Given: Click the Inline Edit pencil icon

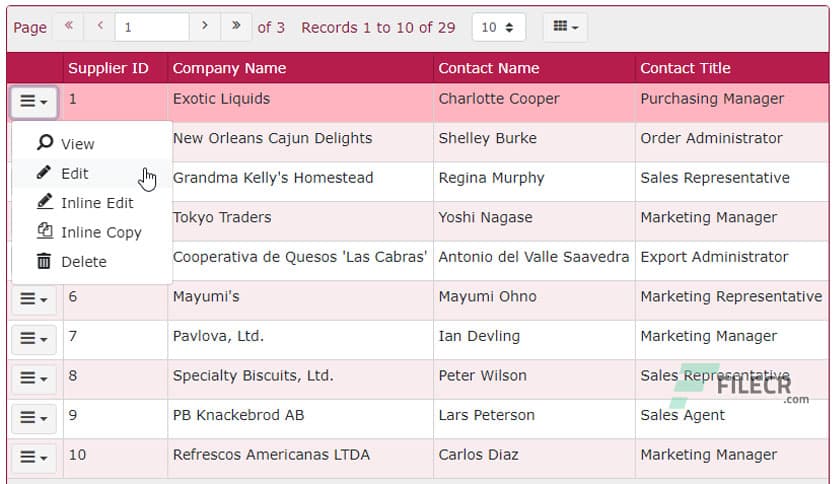Looking at the screenshot, I should [x=44, y=203].
